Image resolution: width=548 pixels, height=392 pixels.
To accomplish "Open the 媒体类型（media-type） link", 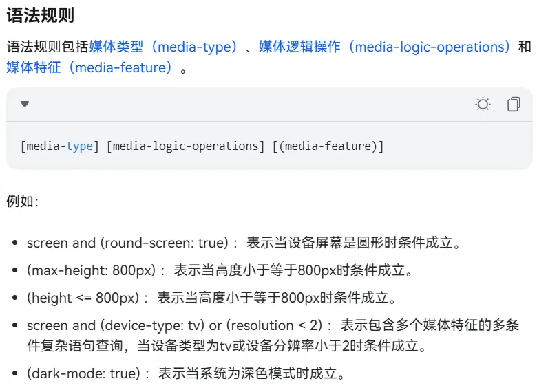I will tap(164, 47).
